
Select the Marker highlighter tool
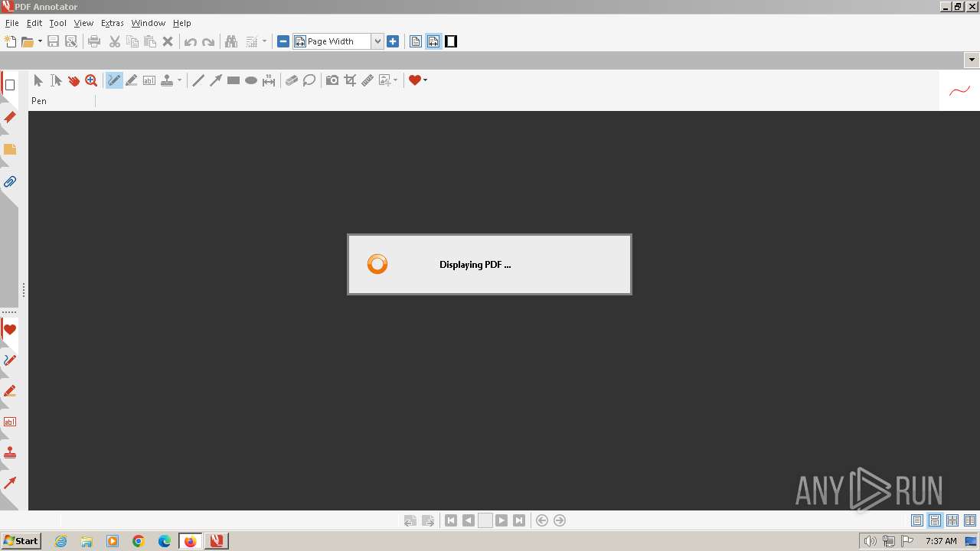click(132, 80)
